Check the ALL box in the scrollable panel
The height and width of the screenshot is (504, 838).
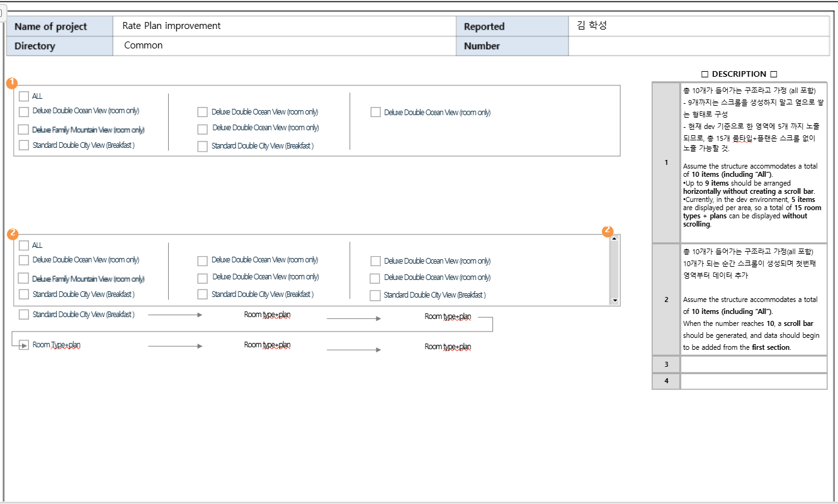point(24,245)
